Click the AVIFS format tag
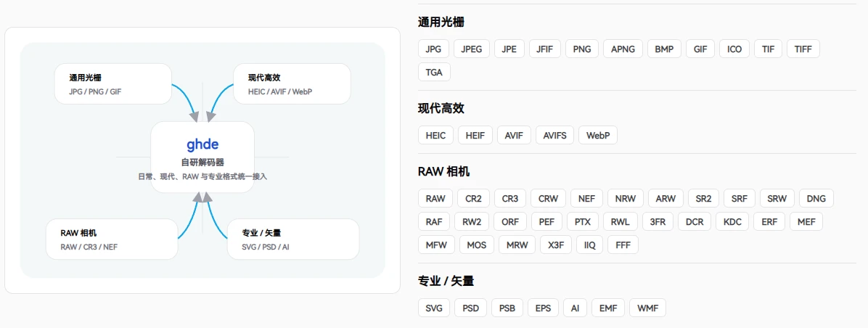 (554, 135)
